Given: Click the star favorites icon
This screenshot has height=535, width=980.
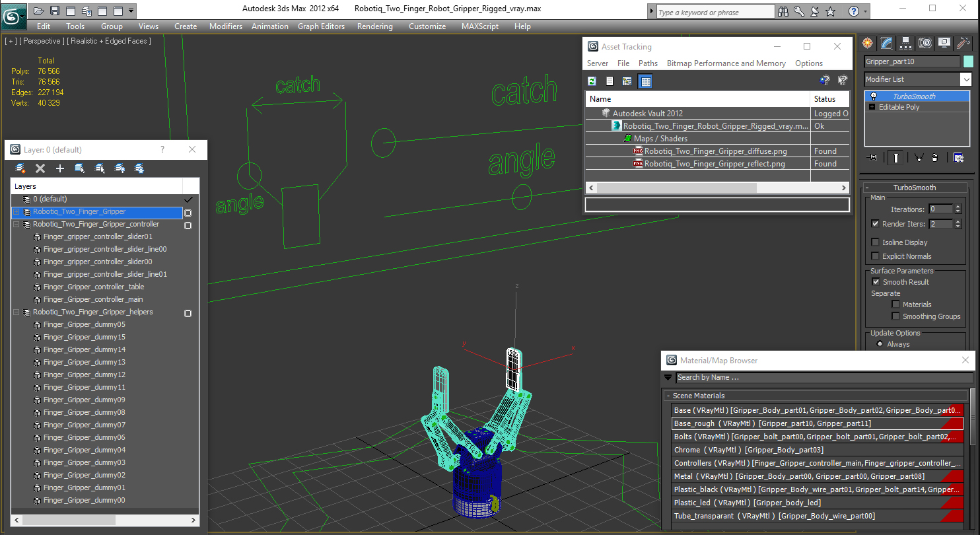Looking at the screenshot, I should [831, 11].
